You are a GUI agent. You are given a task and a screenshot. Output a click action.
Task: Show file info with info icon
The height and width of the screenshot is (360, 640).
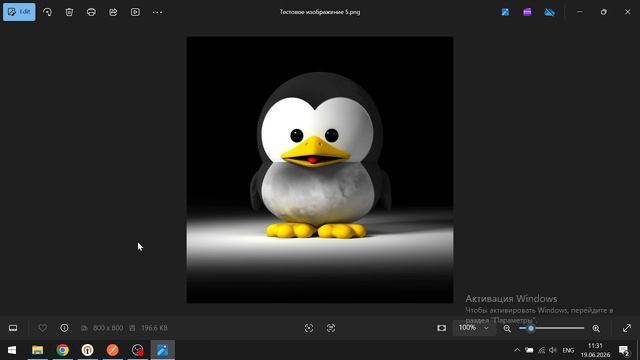[x=64, y=328]
